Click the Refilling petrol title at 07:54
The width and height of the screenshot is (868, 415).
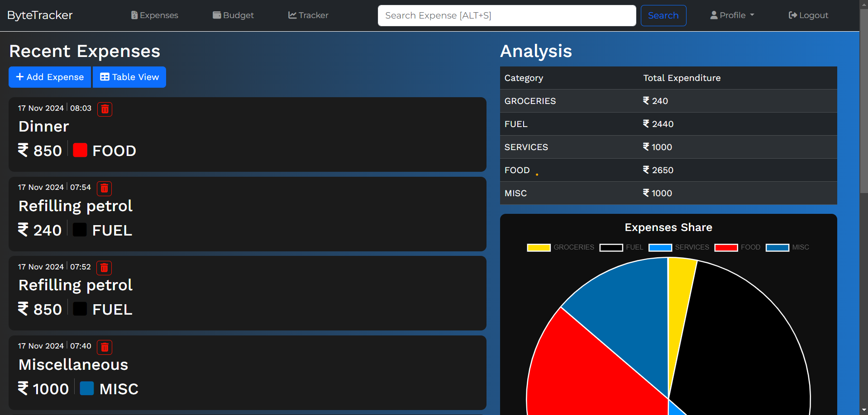76,206
